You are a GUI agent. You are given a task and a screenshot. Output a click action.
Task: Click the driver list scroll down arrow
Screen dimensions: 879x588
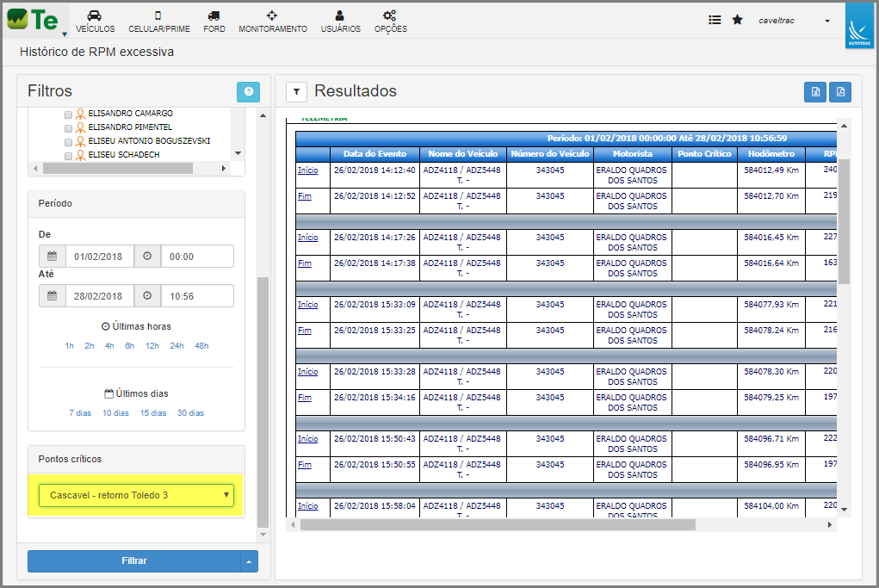[x=238, y=153]
